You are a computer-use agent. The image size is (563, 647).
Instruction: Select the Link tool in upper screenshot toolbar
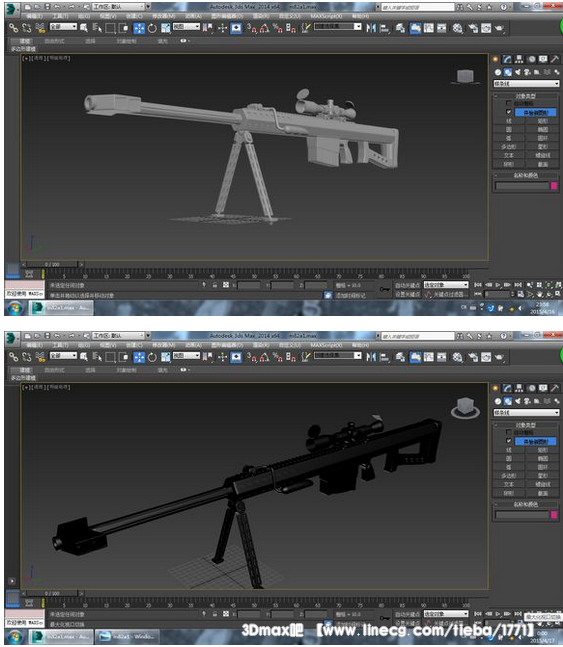pos(14,28)
